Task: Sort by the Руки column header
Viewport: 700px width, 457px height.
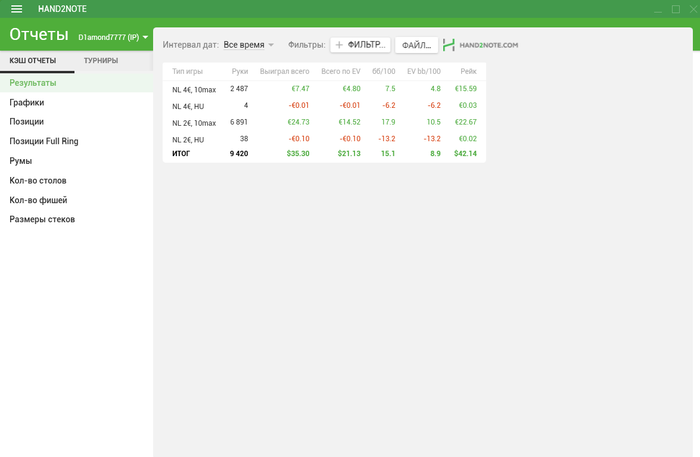Action: point(240,71)
